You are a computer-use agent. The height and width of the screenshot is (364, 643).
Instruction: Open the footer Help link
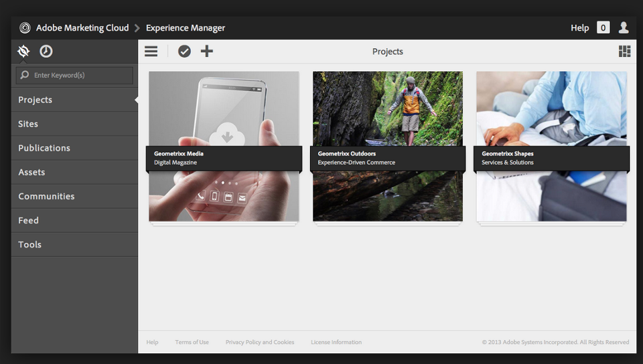point(152,343)
